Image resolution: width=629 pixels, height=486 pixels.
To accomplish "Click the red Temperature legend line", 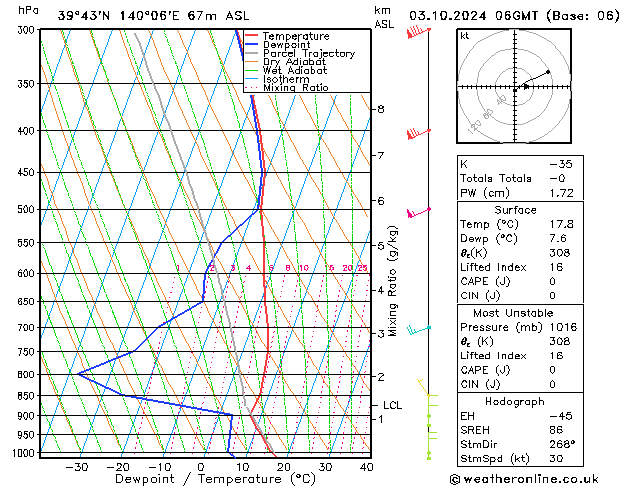I will pyautogui.click(x=252, y=36).
